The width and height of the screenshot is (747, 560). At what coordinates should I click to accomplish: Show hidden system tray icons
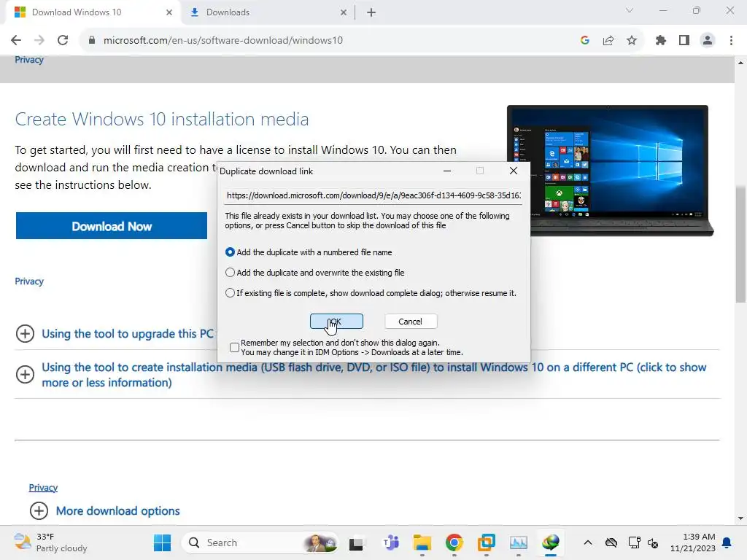pos(588,542)
